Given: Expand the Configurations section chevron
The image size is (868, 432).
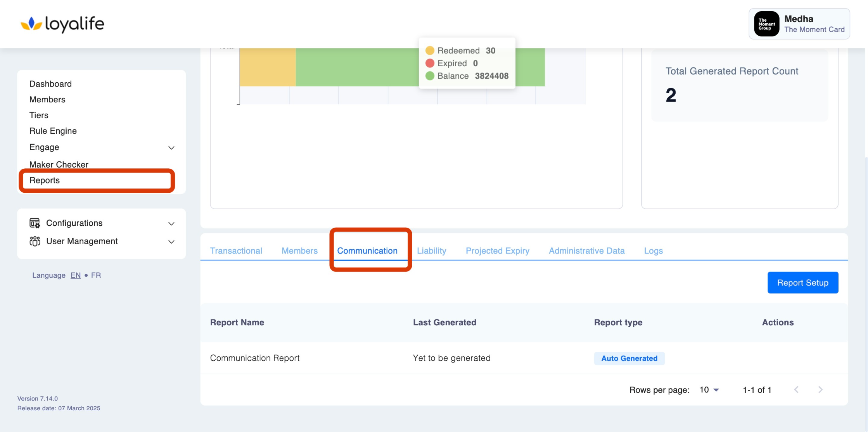Looking at the screenshot, I should (x=171, y=224).
